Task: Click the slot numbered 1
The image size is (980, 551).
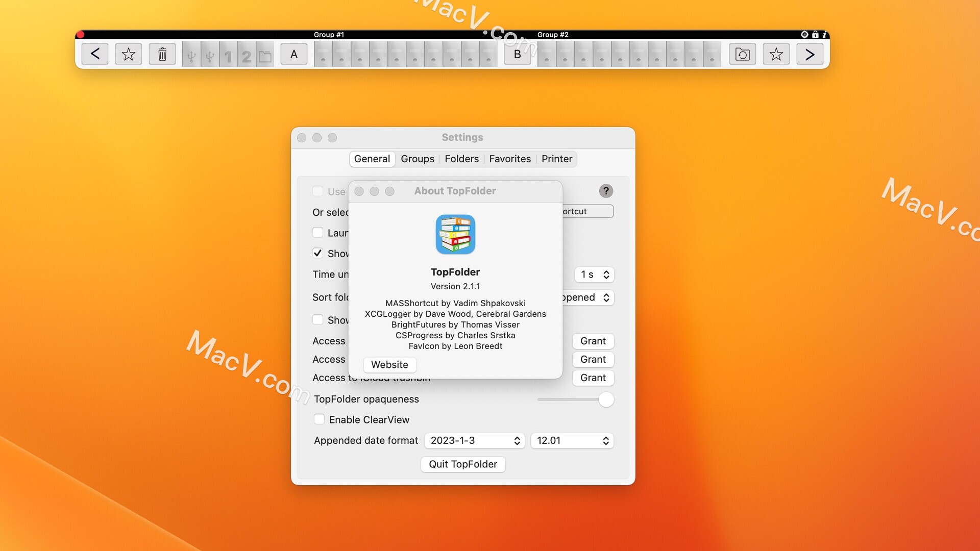Action: click(228, 55)
